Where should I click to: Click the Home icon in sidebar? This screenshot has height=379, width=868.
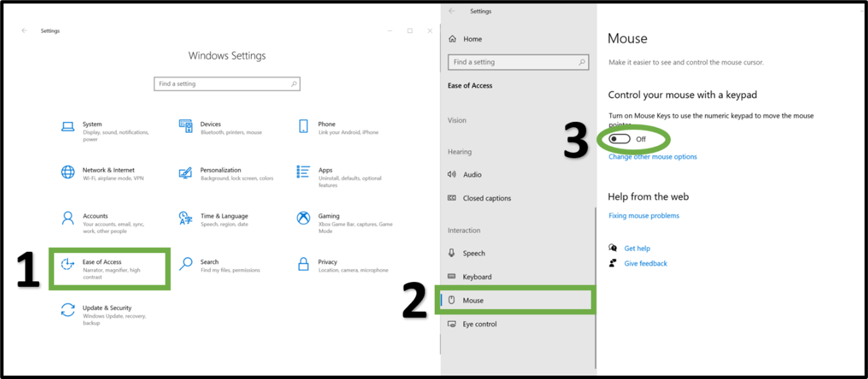[x=452, y=39]
